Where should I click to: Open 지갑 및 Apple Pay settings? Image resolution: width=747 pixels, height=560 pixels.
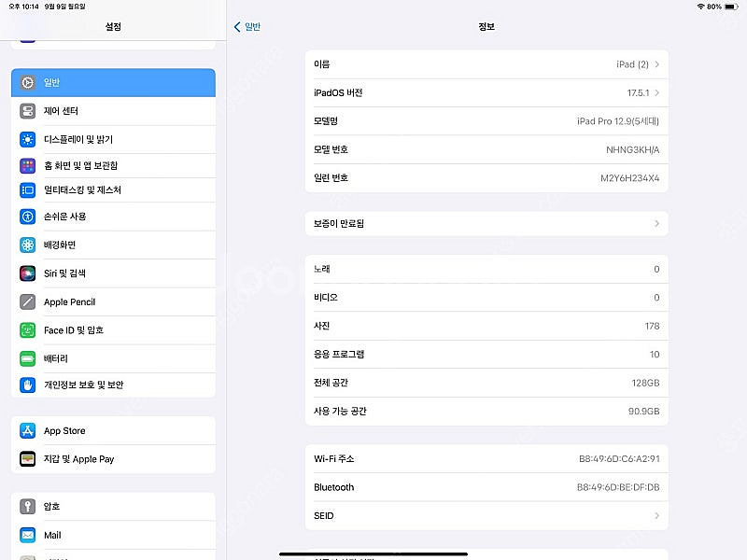coord(113,459)
